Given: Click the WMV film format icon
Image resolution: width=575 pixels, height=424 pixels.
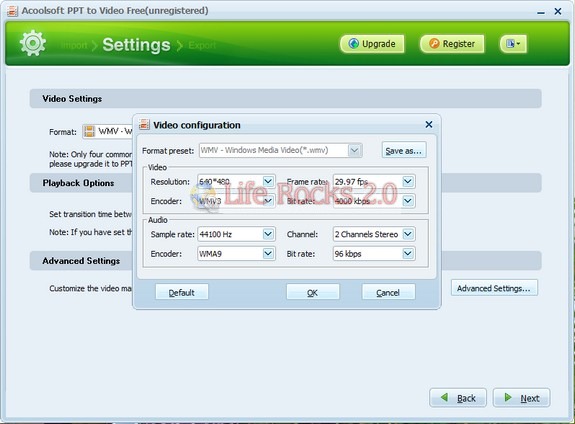Looking at the screenshot, I should coord(89,131).
